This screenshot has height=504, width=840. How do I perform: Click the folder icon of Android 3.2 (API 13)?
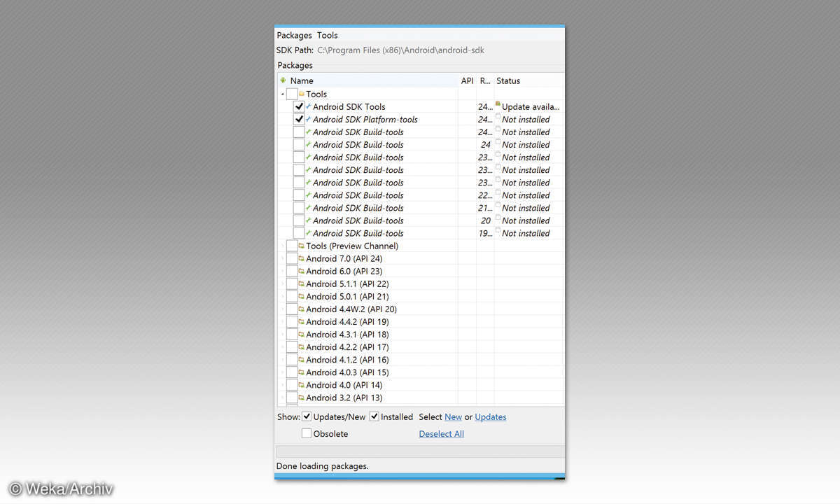302,398
